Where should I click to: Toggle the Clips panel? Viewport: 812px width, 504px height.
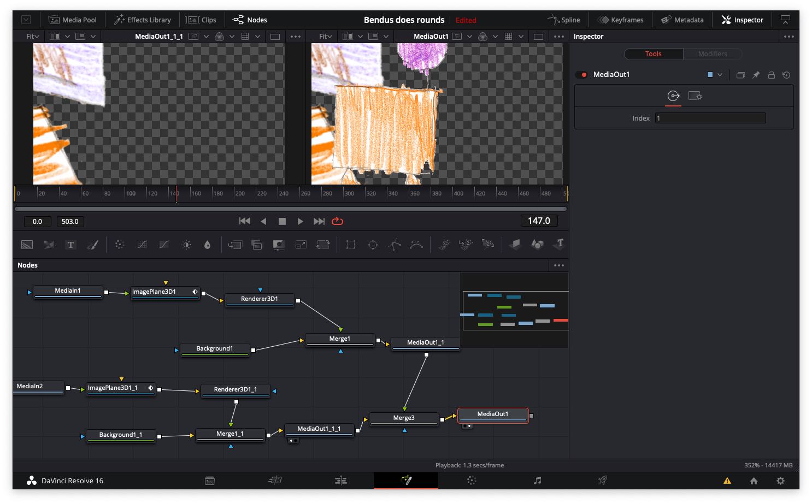point(201,20)
